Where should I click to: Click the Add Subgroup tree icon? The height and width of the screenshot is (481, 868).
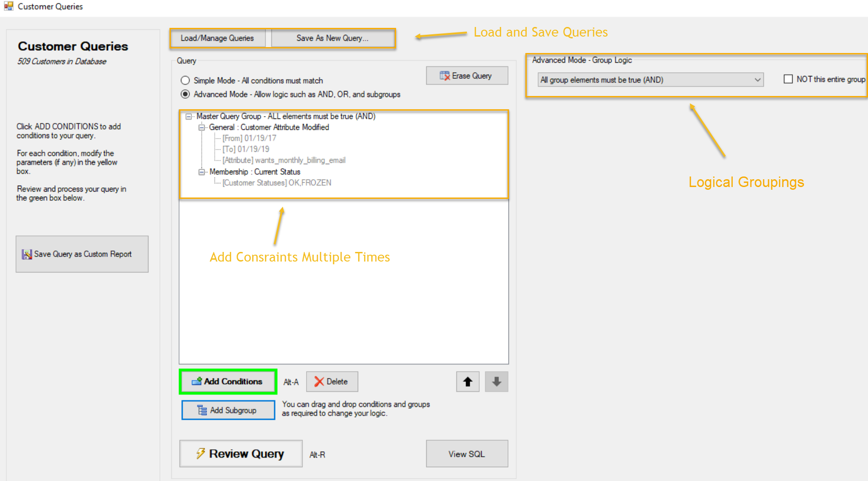tap(202, 410)
